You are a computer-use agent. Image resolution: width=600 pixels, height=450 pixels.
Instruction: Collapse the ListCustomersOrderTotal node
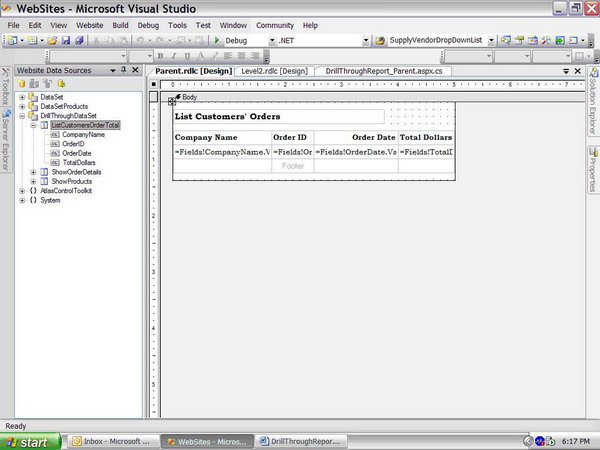33,125
